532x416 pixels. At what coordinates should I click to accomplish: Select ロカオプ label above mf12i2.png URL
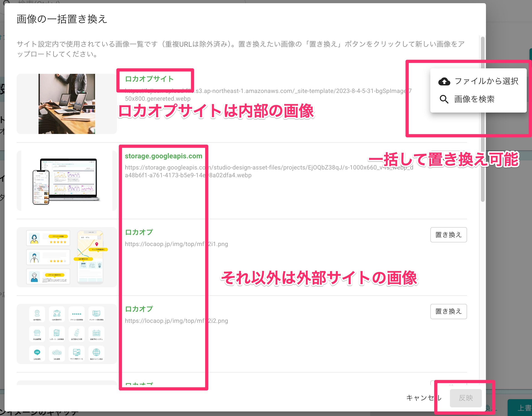coord(139,309)
